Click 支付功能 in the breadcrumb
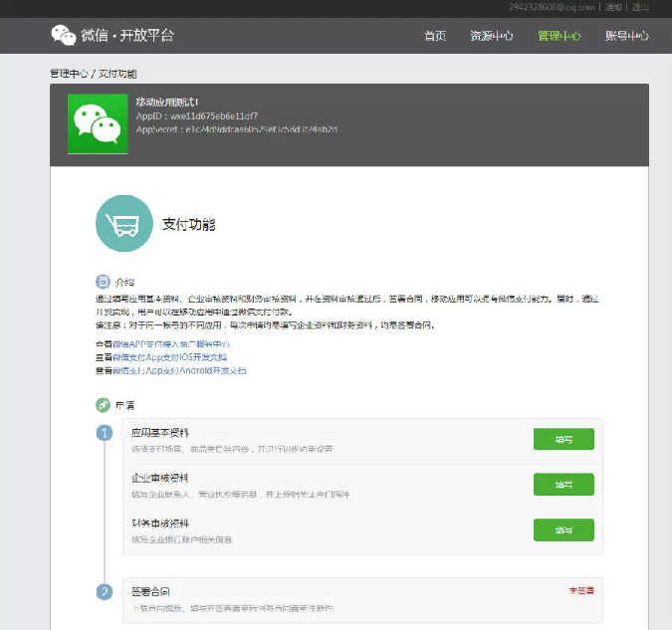 pyautogui.click(x=117, y=74)
